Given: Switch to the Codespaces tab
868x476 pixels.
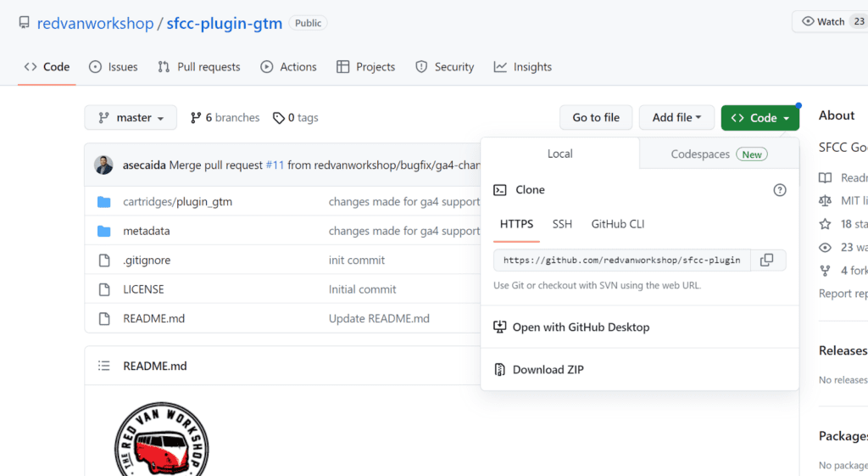Looking at the screenshot, I should tap(718, 154).
